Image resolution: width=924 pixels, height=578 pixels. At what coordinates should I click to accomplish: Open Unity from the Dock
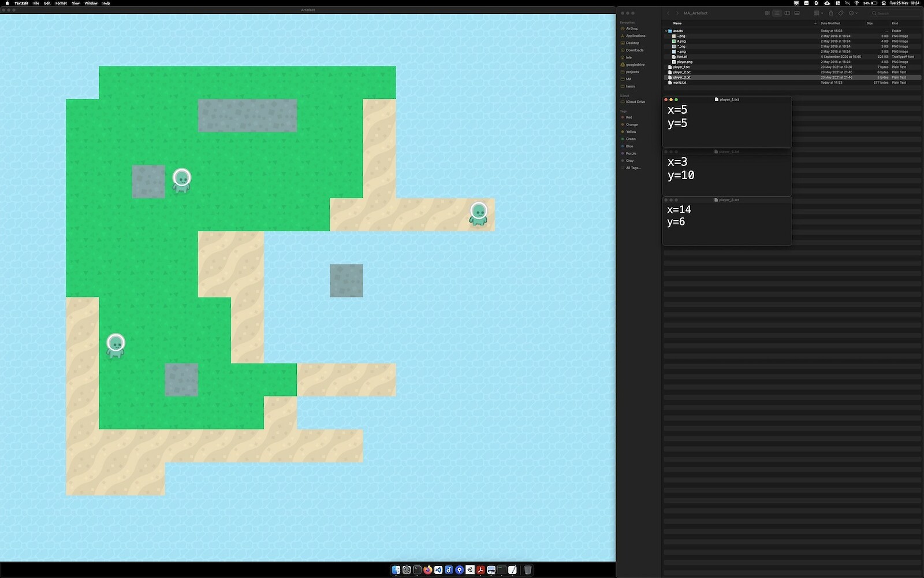470,572
